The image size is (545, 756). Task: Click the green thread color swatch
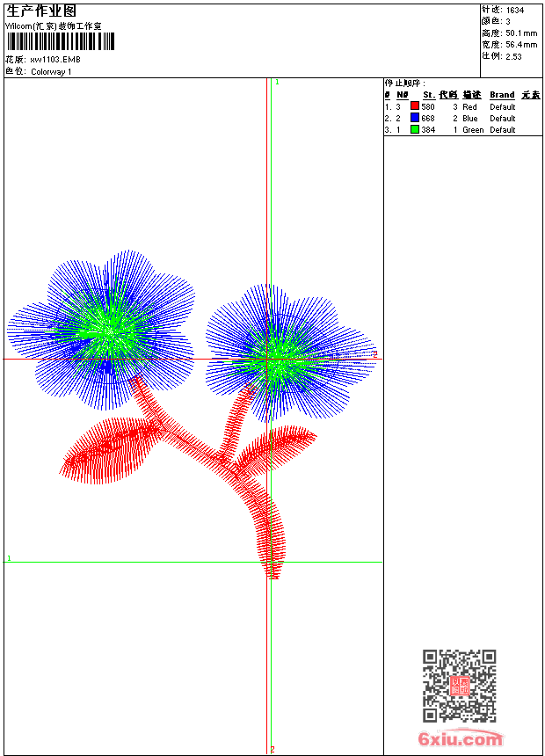point(415,129)
